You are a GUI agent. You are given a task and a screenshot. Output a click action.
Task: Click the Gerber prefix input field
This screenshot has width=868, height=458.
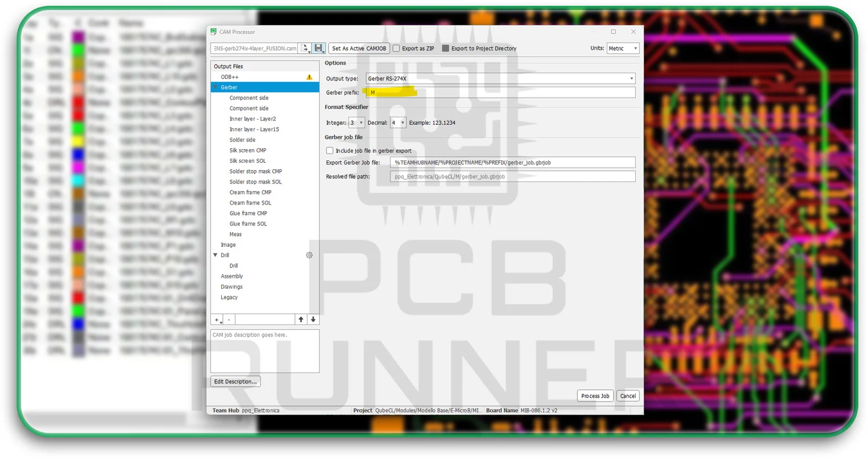click(x=501, y=93)
